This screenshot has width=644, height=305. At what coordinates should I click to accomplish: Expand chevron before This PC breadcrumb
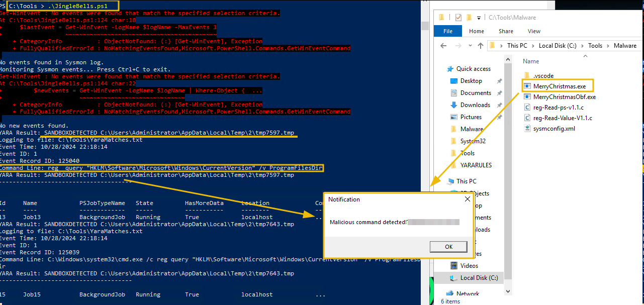click(x=502, y=46)
